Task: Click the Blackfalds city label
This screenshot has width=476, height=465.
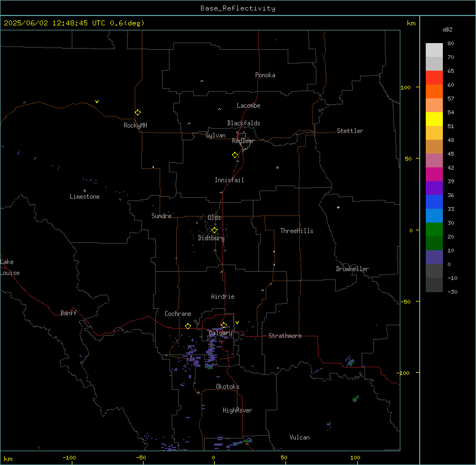Action: (244, 123)
